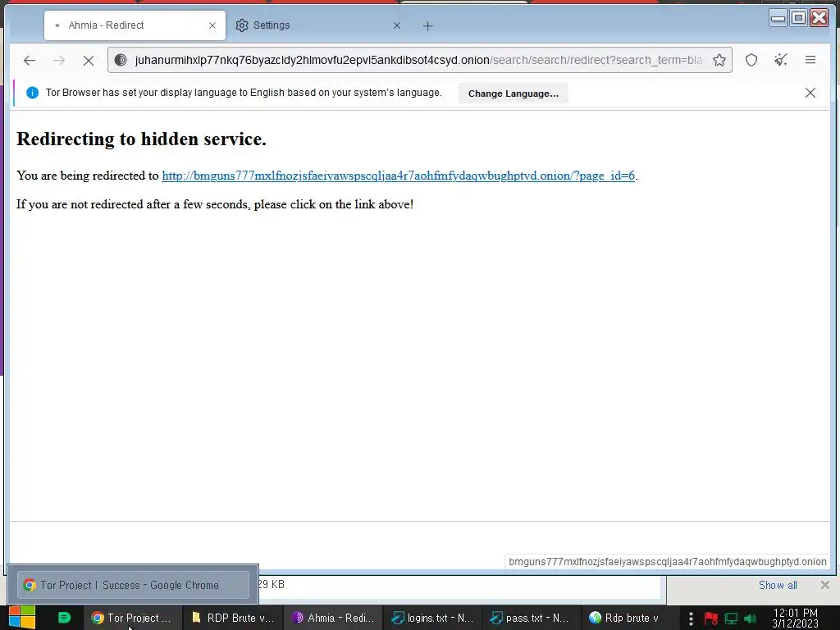The height and width of the screenshot is (630, 840).
Task: Follow the bmguns777 onion redirect link
Action: coord(398,176)
